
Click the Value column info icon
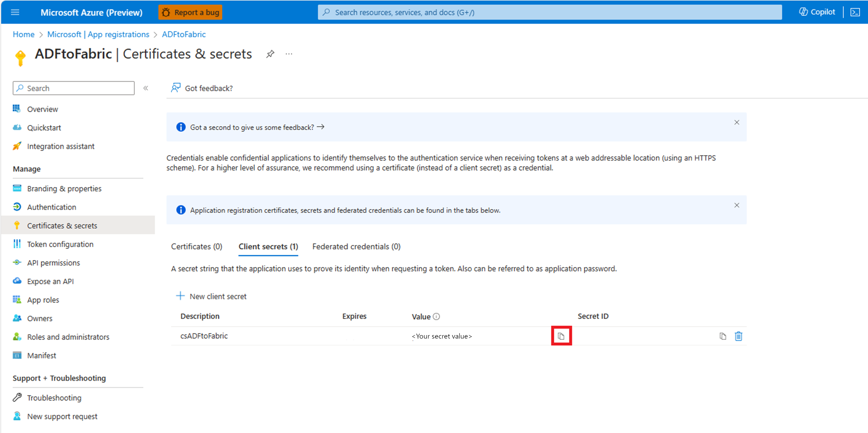436,316
